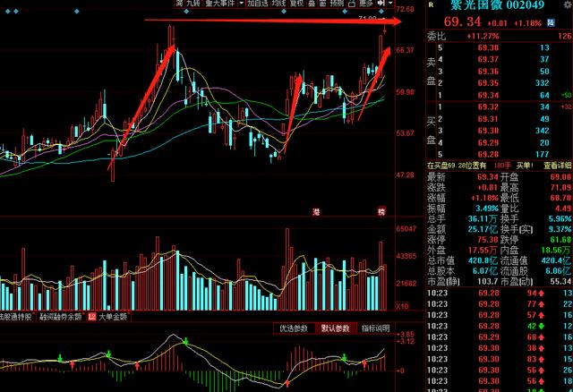The image size is (573, 392).
Task: Click sell level 1 price 69.34
Action: pos(488,96)
